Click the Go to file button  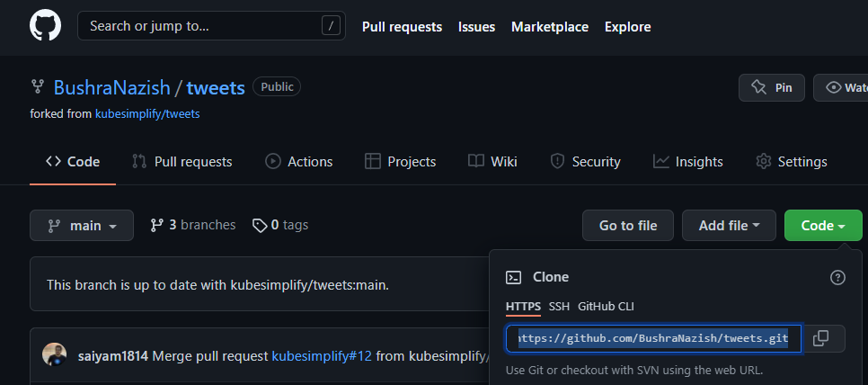pos(628,226)
